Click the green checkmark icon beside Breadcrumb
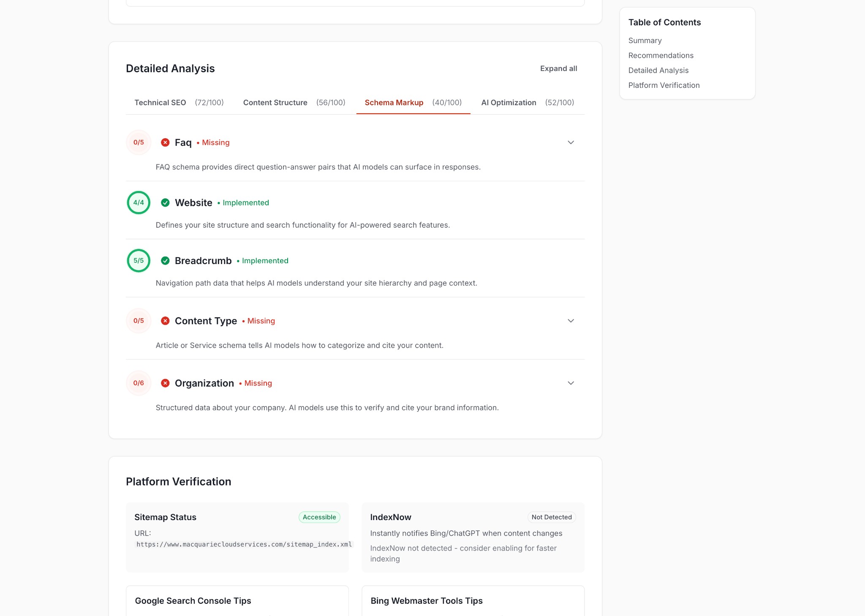This screenshot has width=865, height=616. point(165,261)
